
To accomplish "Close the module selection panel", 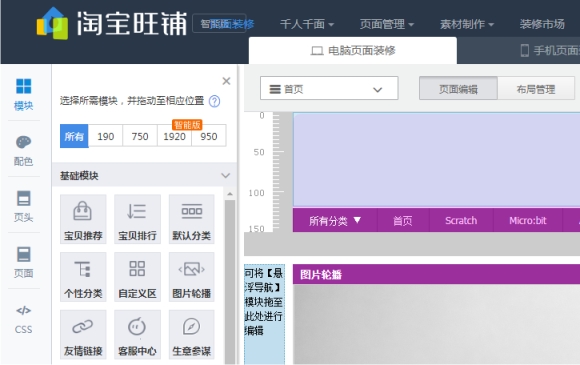I will click(x=226, y=81).
